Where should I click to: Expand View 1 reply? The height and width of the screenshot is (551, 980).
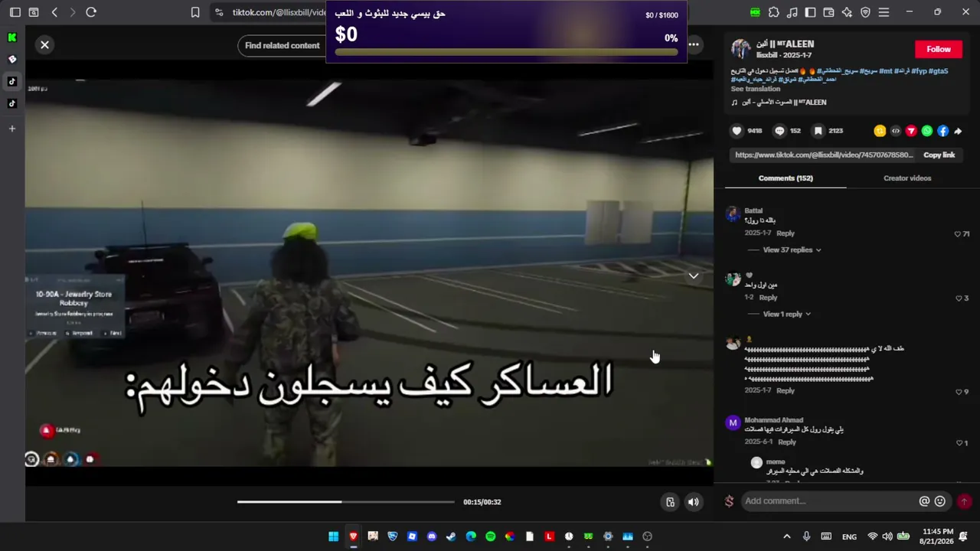[786, 315]
